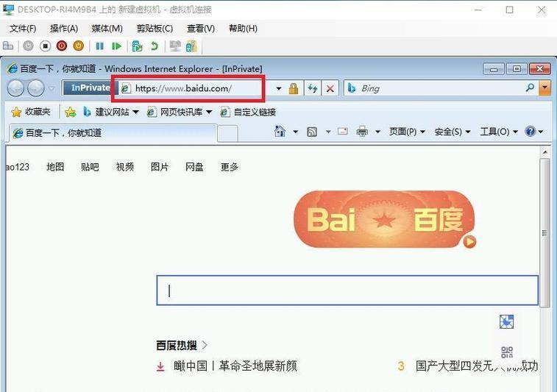Screen dimensions: 557x392
Task: Open search provider dropdown arrow
Action: [544, 88]
